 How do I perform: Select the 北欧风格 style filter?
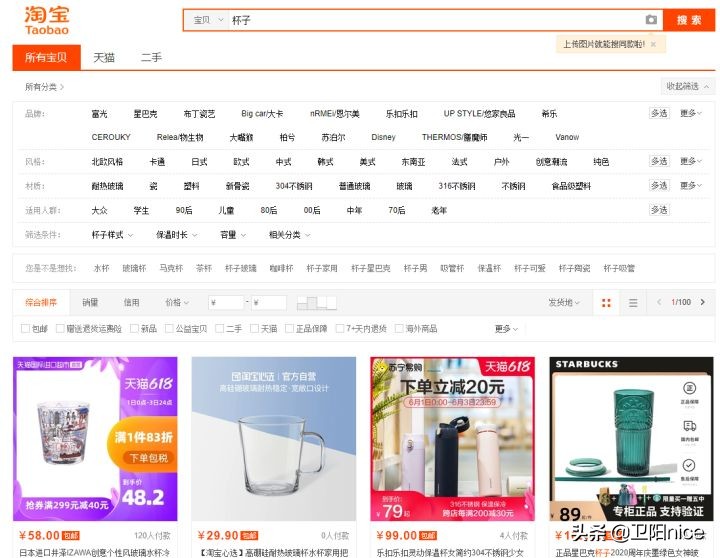(x=107, y=162)
